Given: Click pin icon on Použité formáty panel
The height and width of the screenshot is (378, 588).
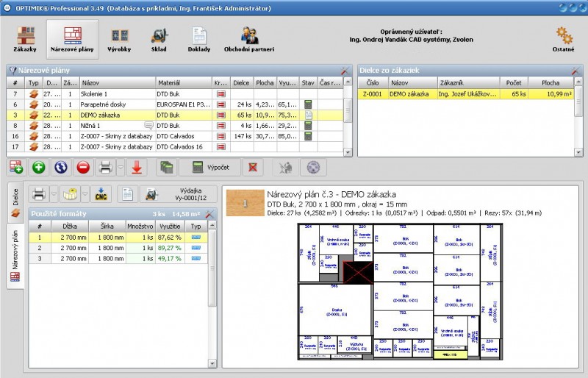Looking at the screenshot, I should point(209,214).
